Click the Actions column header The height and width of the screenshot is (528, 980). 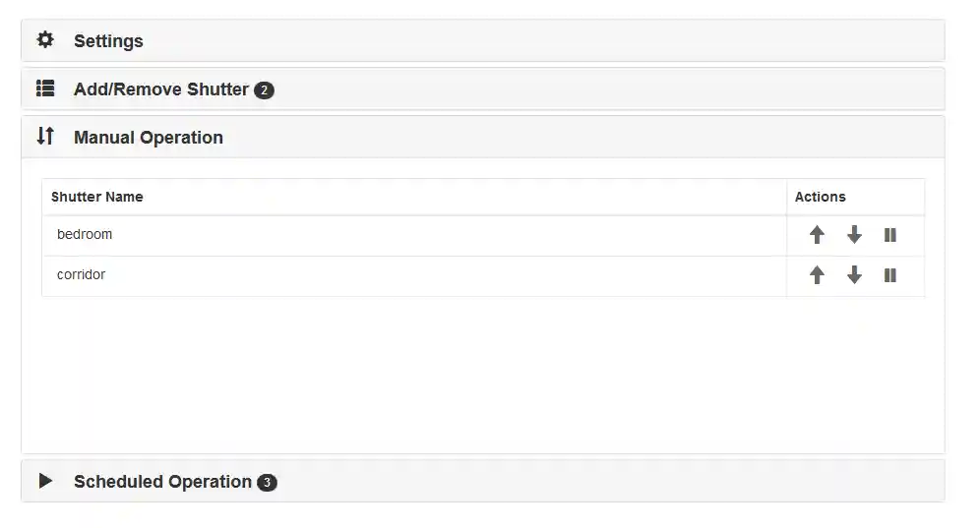tap(820, 197)
